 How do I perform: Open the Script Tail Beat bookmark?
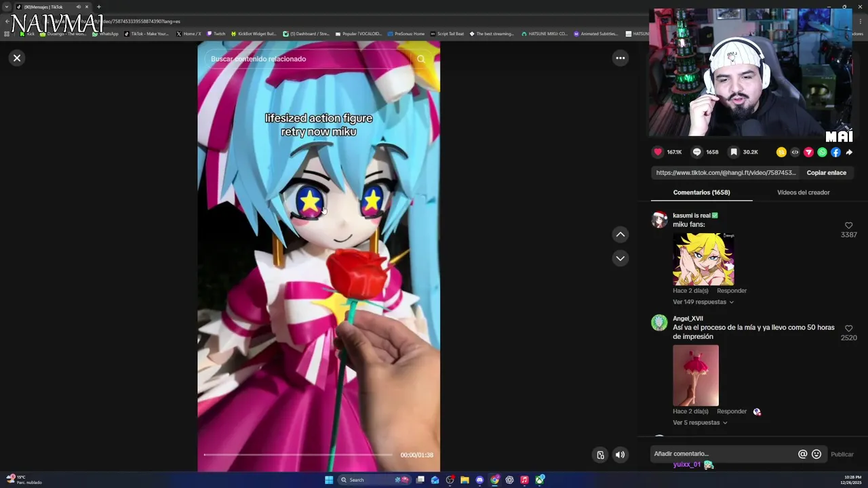448,33
